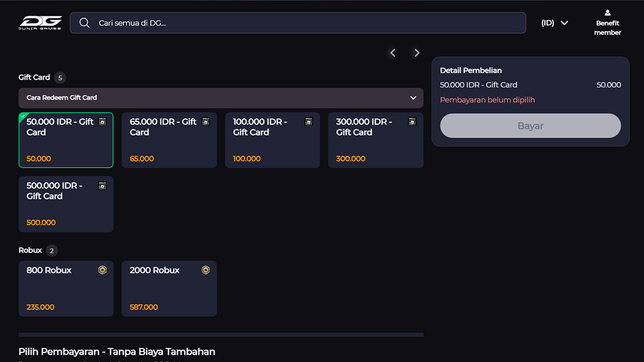The width and height of the screenshot is (644, 362).
Task: Select the 100.000 IDR Gift Card option
Action: click(x=273, y=140)
